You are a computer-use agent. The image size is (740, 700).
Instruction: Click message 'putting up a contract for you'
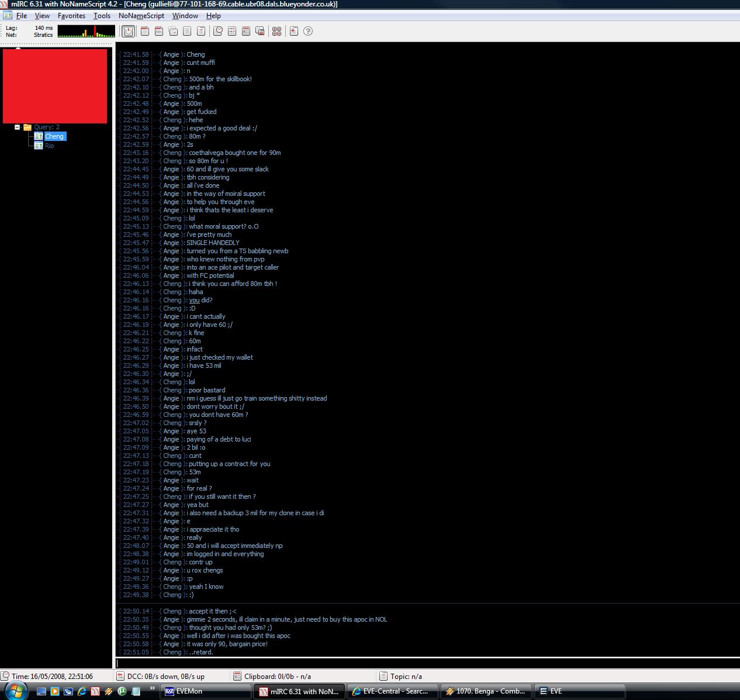point(229,464)
